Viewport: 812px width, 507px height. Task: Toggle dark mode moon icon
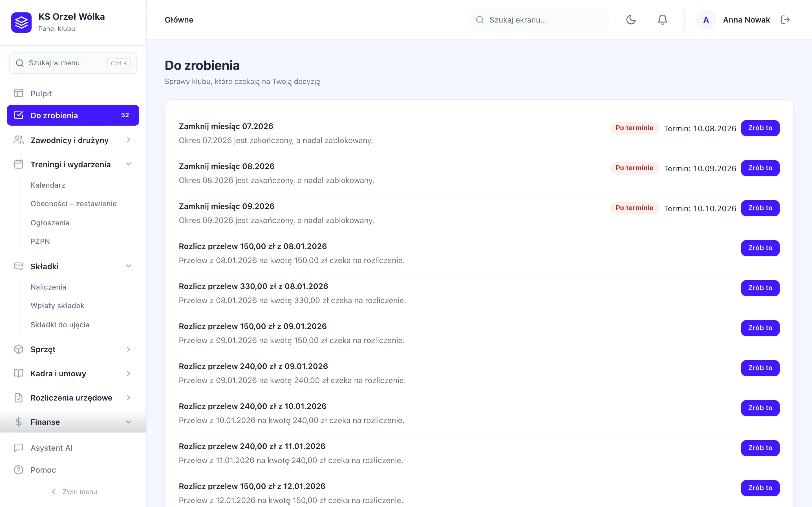coord(631,20)
